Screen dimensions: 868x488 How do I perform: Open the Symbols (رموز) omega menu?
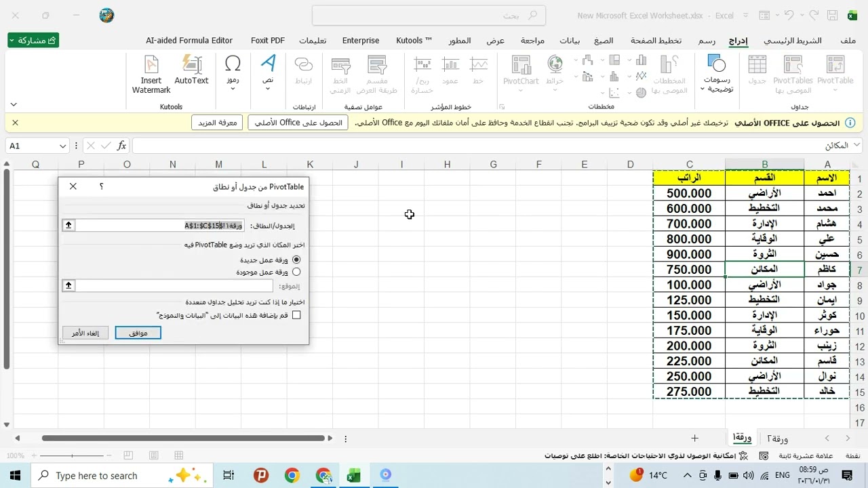point(233,73)
